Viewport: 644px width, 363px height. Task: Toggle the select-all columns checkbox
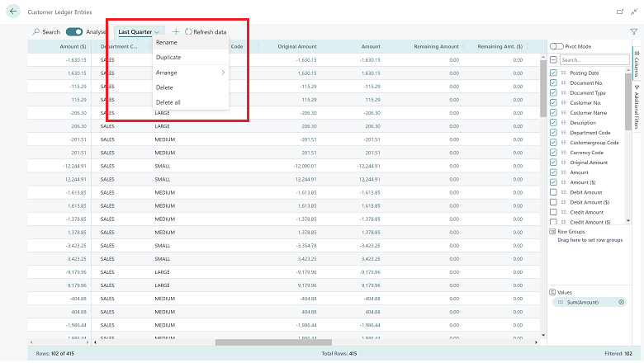tap(553, 60)
